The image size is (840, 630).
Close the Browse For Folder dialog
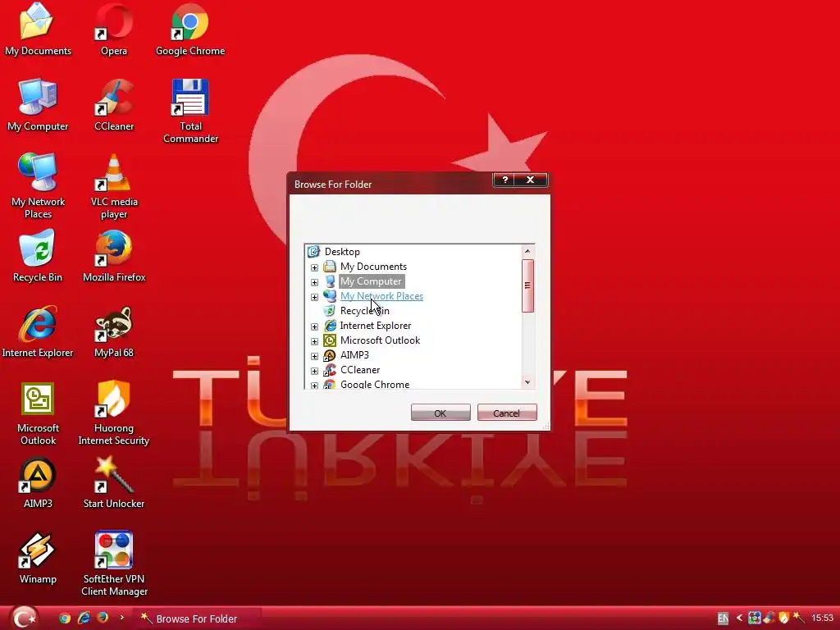531,180
